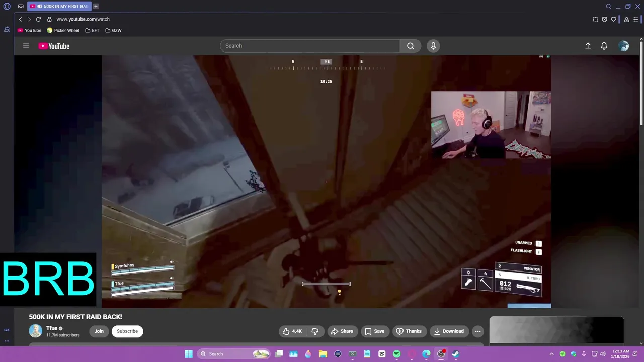Open the ad blocker shield icon
The height and width of the screenshot is (362, 644).
coord(604,19)
